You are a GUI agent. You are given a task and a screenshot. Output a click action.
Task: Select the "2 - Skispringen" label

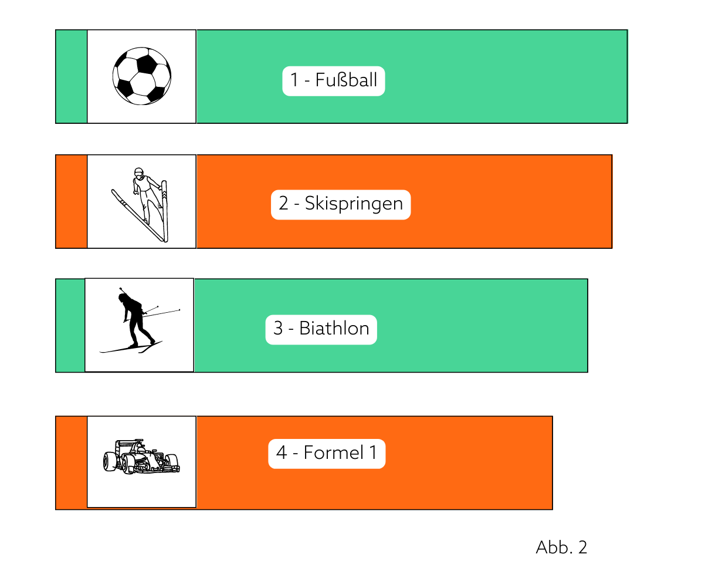point(341,204)
